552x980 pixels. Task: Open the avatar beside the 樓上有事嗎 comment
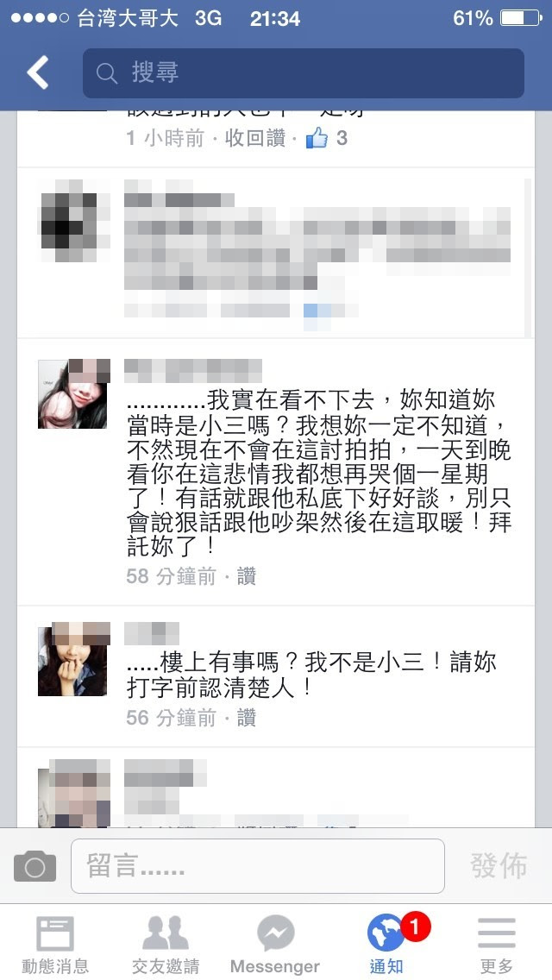[74, 659]
